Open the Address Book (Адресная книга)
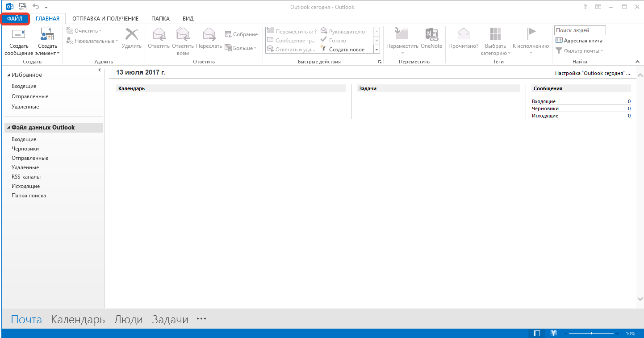This screenshot has height=338, width=644. coord(579,41)
